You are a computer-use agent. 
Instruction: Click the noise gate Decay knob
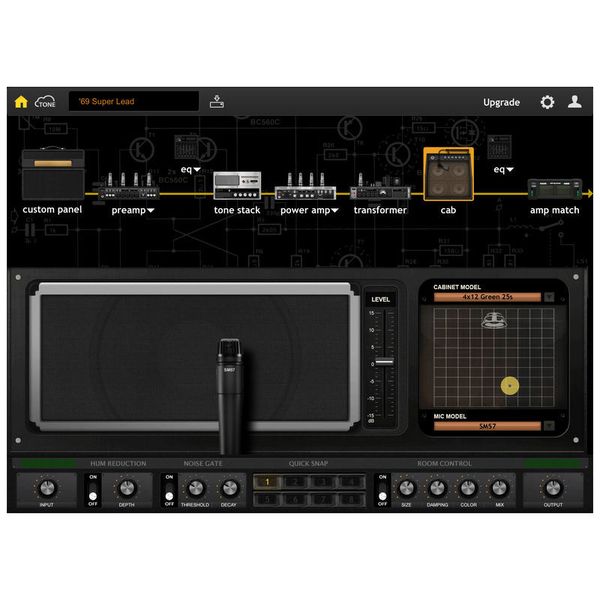pyautogui.click(x=230, y=488)
